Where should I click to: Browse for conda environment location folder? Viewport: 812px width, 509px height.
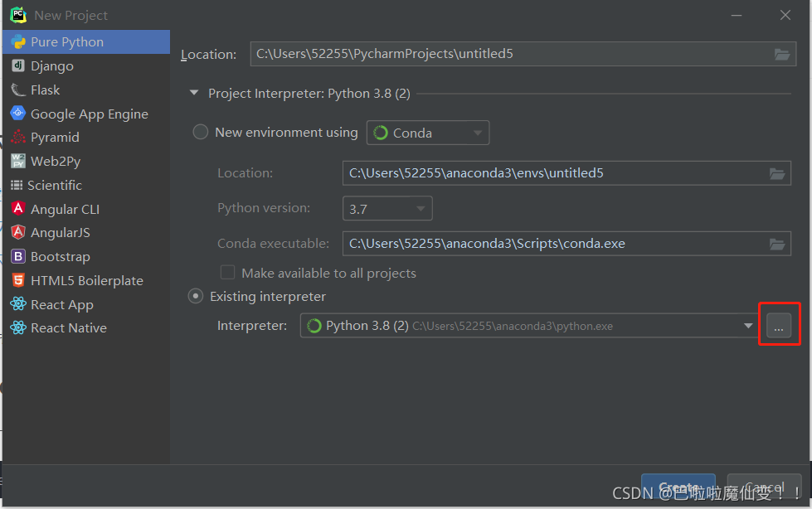[x=777, y=173]
